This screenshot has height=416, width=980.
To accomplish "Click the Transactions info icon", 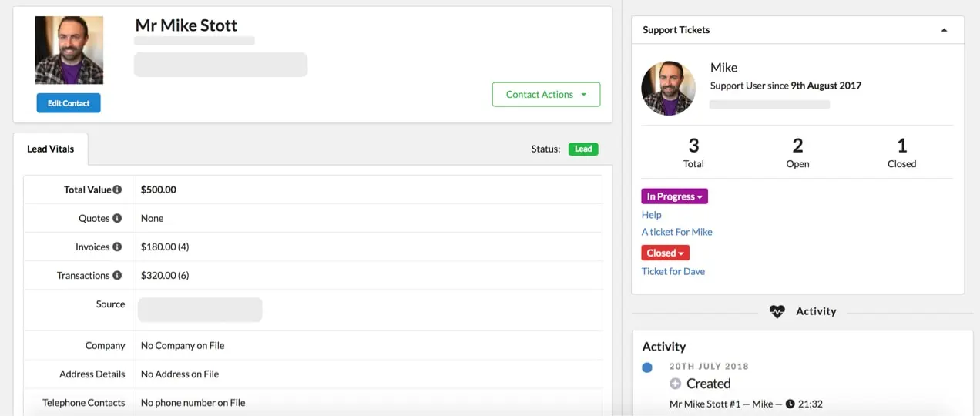I will 117,275.
